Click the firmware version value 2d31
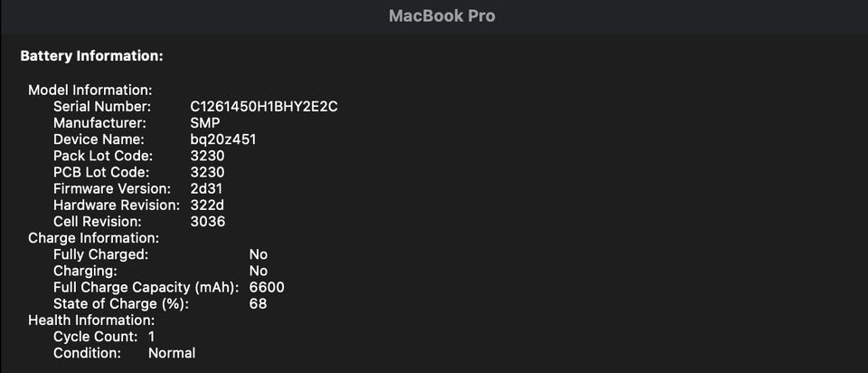The height and width of the screenshot is (373, 868). click(207, 188)
